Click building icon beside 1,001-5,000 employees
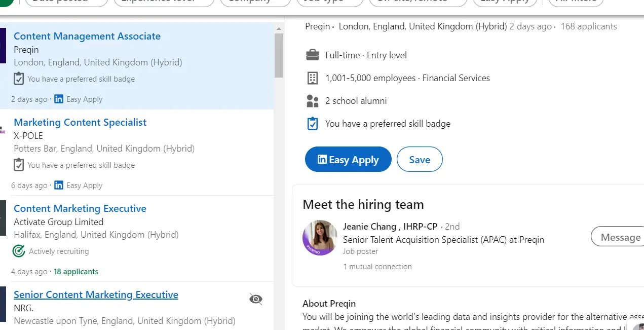This screenshot has height=330, width=644. [313, 78]
